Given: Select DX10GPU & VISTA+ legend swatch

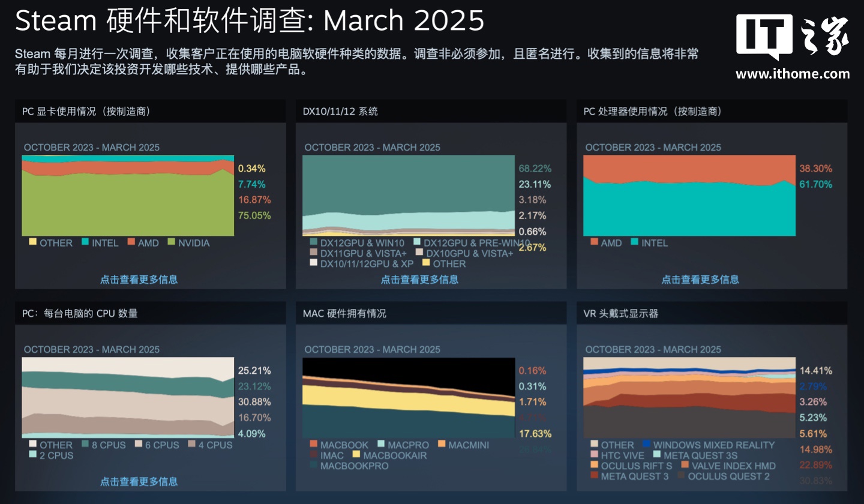Looking at the screenshot, I should (x=419, y=253).
